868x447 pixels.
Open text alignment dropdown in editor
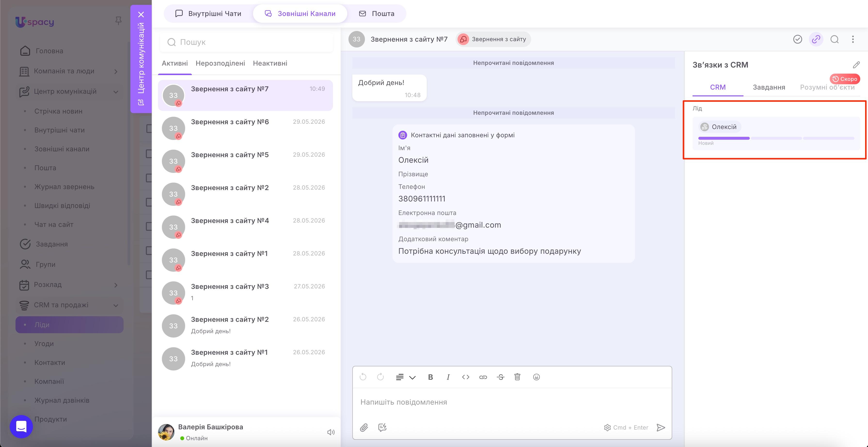405,377
